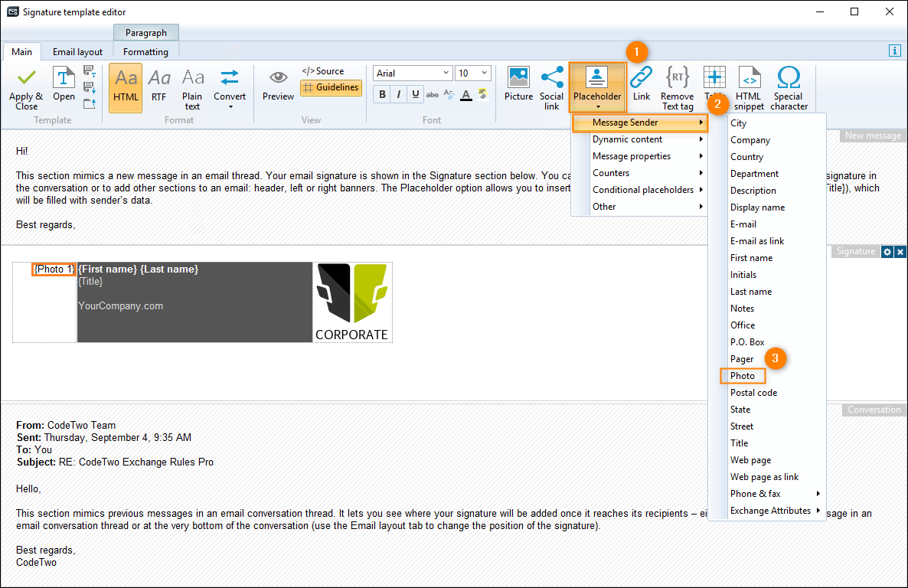This screenshot has height=588, width=908.
Task: Switch format to HTML
Action: pos(126,87)
